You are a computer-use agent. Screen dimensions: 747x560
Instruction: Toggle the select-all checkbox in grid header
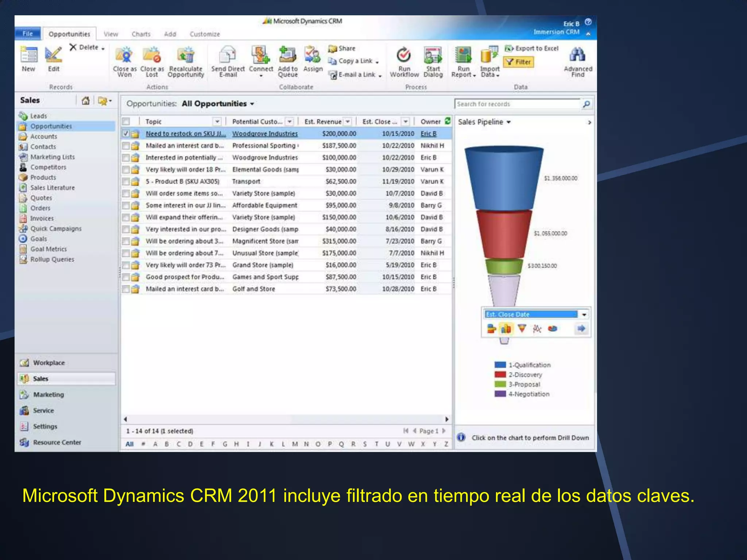tap(126, 121)
